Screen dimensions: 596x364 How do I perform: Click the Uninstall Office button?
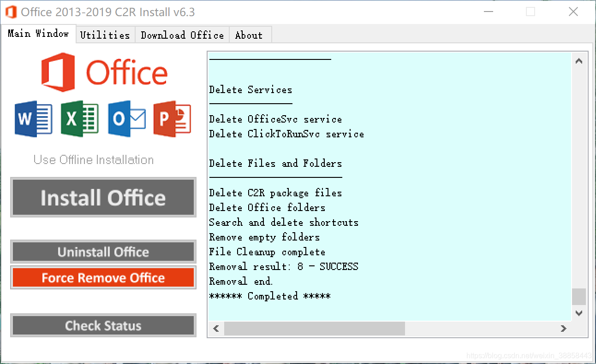point(103,252)
